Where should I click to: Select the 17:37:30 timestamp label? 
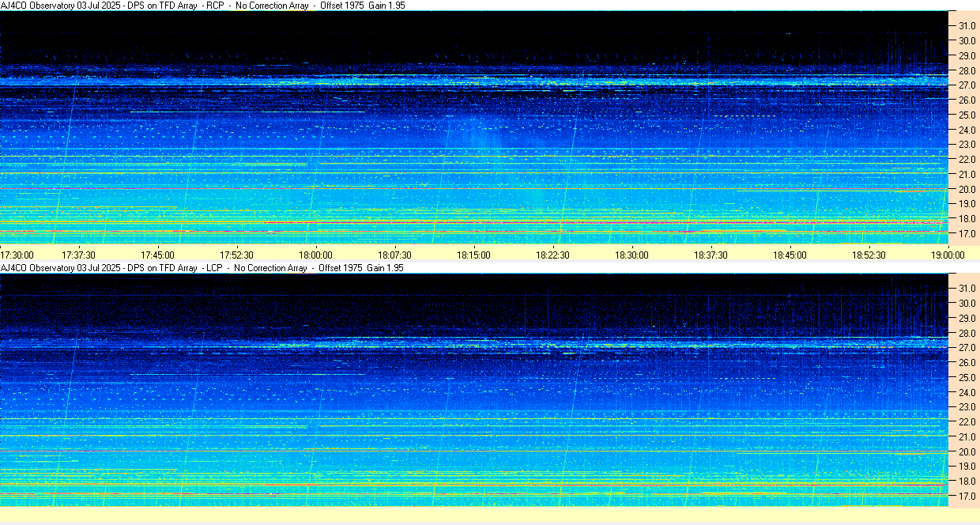pos(78,255)
